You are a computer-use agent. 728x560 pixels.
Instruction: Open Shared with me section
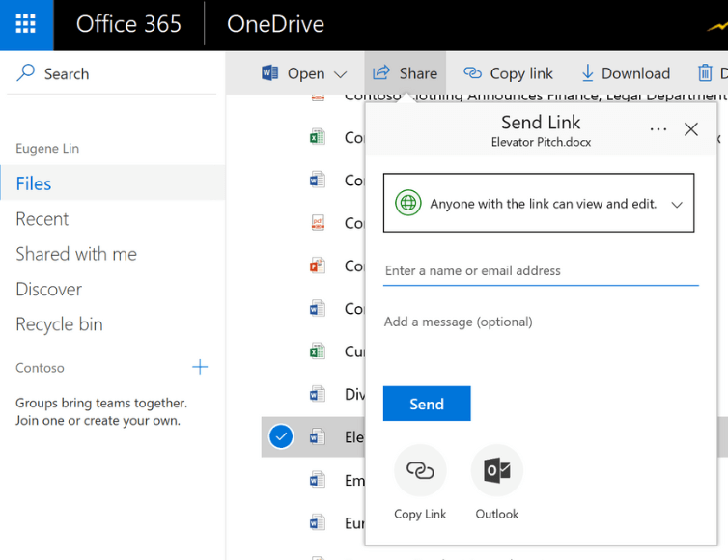pyautogui.click(x=76, y=254)
